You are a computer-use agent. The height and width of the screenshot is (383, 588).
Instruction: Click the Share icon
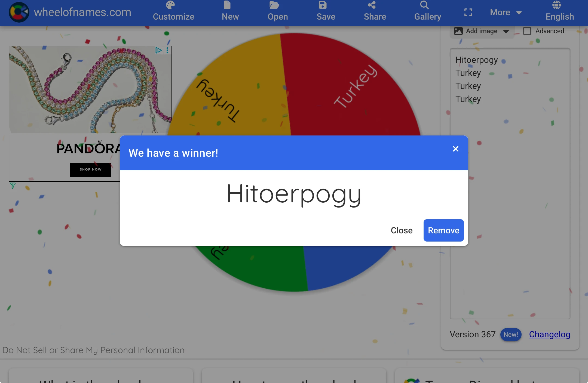[372, 5]
